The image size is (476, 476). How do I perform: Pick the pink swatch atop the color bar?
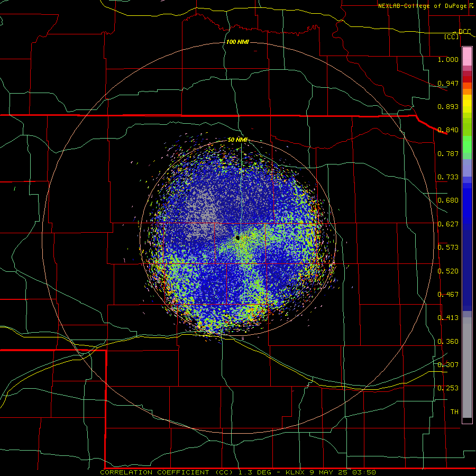click(467, 57)
